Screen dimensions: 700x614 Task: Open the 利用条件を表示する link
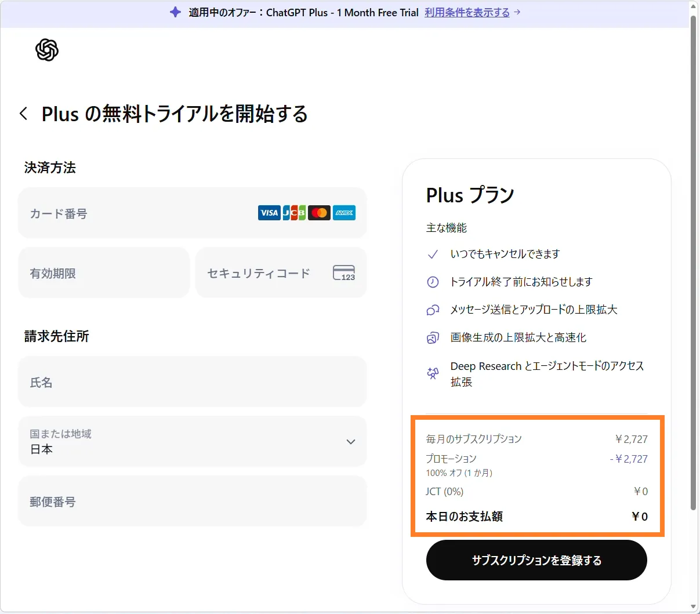[467, 12]
